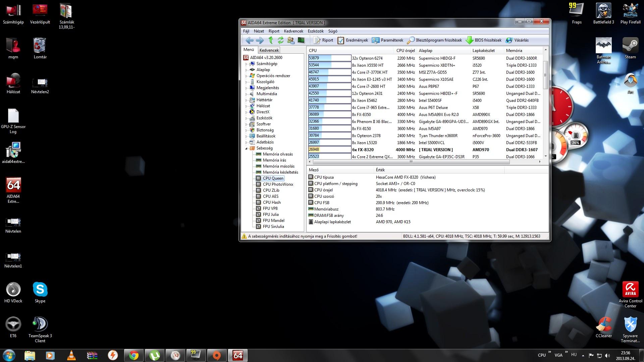The height and width of the screenshot is (362, 644).
Task: Expand the Számítógép tree node
Action: 246,64
